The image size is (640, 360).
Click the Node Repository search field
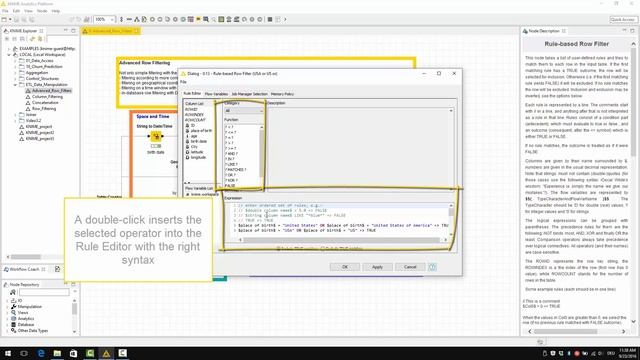(x=44, y=292)
